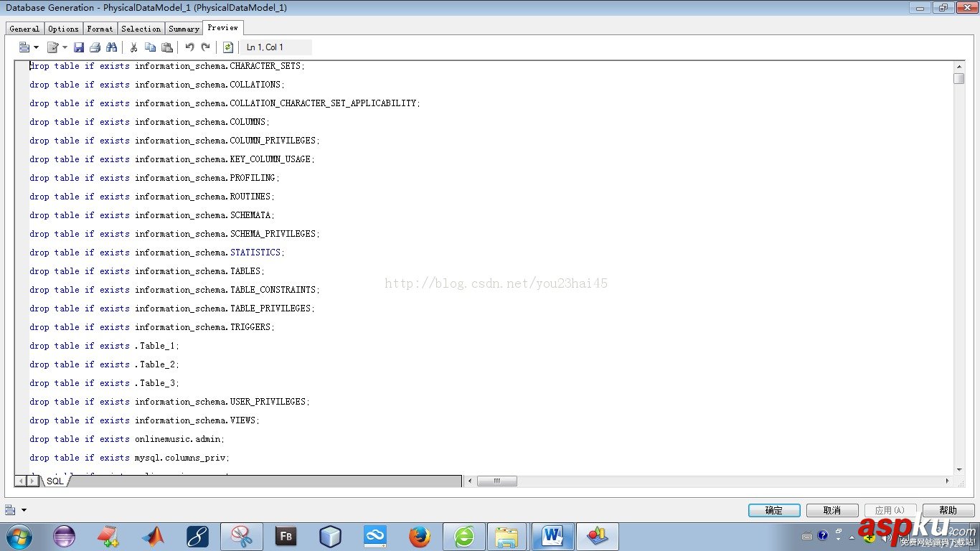The image size is (980, 551).
Task: Open the edit options dropdown arrow
Action: (65, 47)
